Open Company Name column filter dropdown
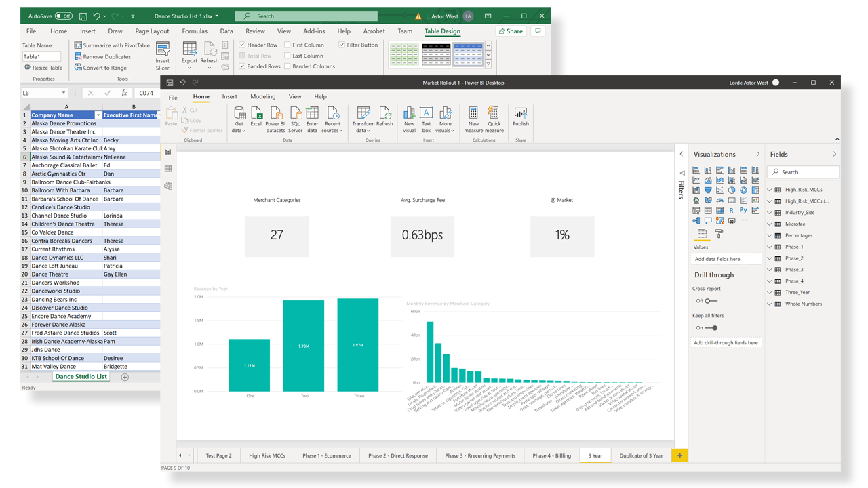 click(98, 115)
